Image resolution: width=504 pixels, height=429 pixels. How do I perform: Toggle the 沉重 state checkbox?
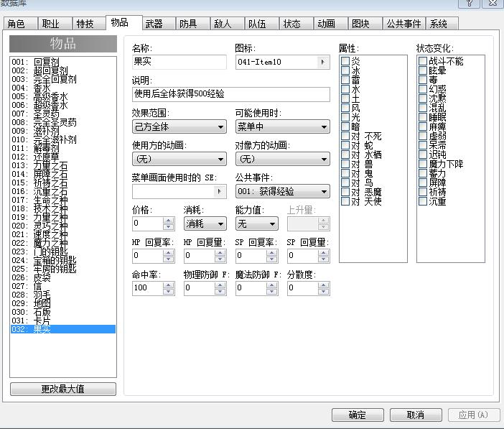pyautogui.click(x=423, y=201)
